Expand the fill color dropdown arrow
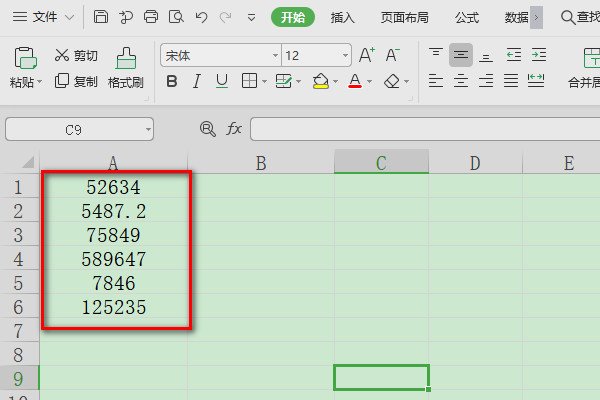This screenshot has width=600, height=400. pos(336,82)
